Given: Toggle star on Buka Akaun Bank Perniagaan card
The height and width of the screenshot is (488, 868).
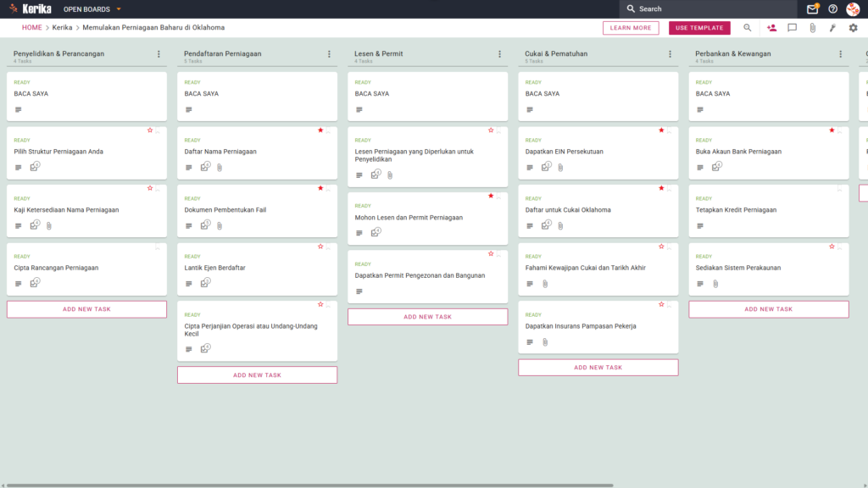Looking at the screenshot, I should (x=832, y=130).
